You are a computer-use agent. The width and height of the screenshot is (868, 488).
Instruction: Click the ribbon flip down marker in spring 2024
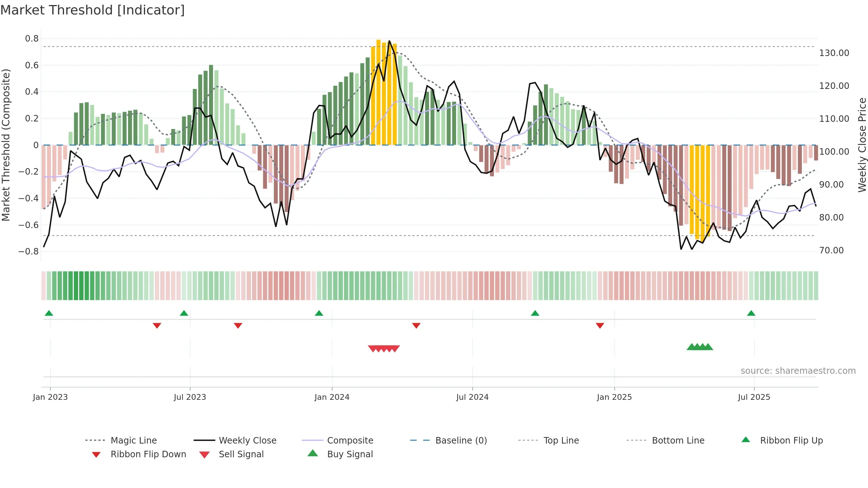(x=416, y=326)
